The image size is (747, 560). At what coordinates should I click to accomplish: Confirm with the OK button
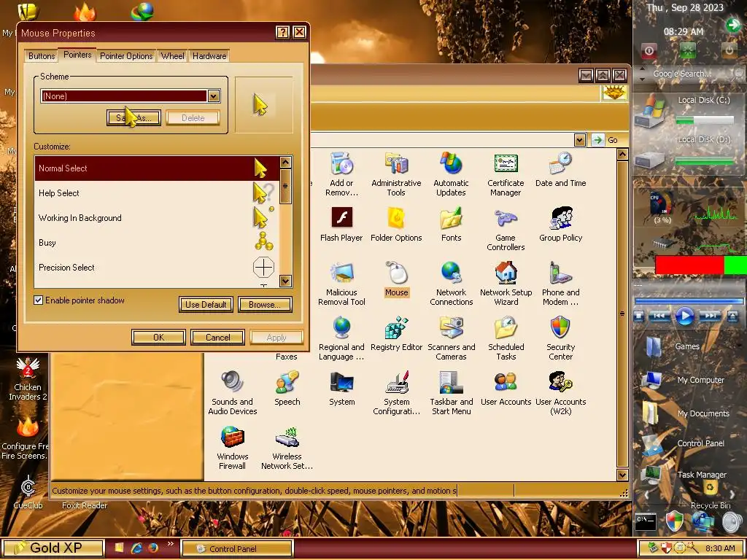point(158,337)
